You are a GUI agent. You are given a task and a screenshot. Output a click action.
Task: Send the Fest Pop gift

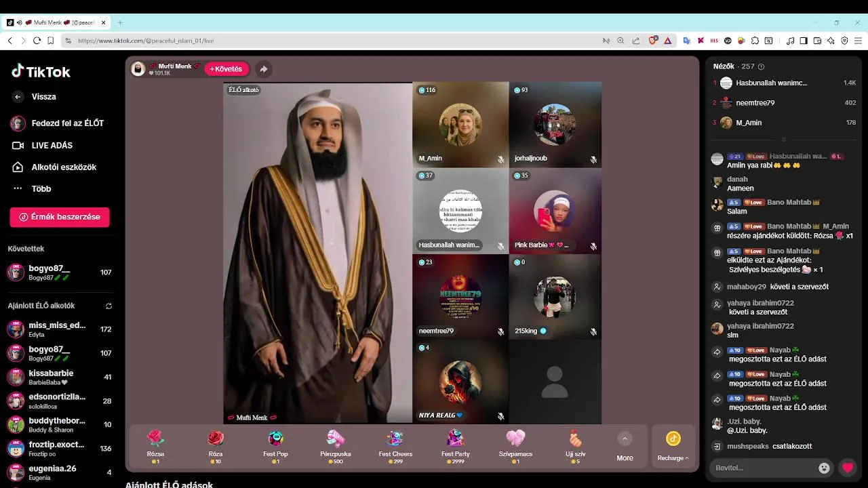click(275, 446)
